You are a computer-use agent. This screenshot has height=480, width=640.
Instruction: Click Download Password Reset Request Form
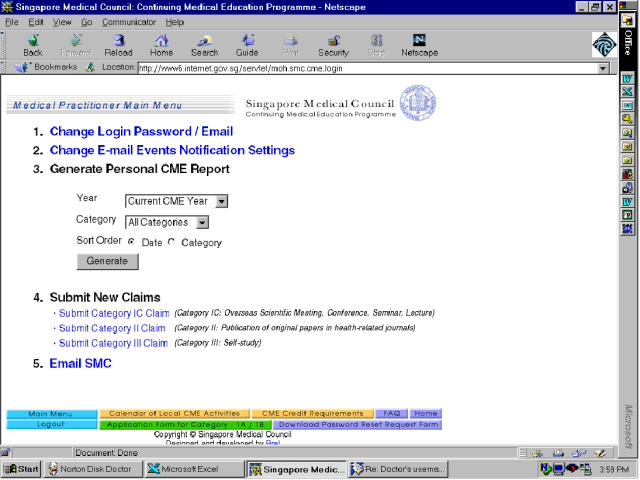(358, 424)
